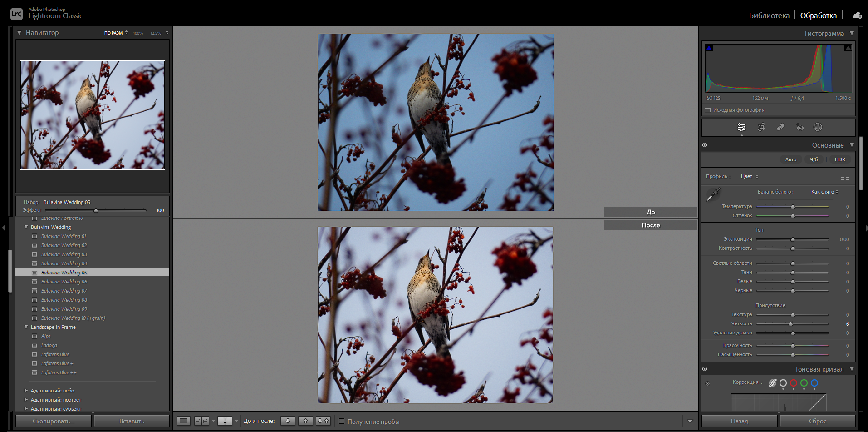Collapse the Основные panel triangle
Image resolution: width=868 pixels, height=432 pixels.
click(852, 145)
